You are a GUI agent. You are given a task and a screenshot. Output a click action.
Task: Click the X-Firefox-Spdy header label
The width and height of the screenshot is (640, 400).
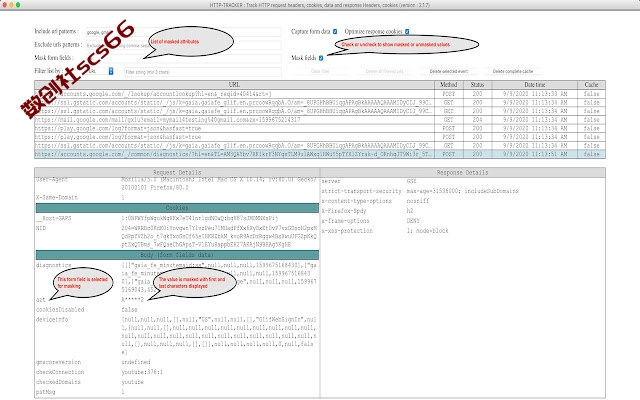344,211
